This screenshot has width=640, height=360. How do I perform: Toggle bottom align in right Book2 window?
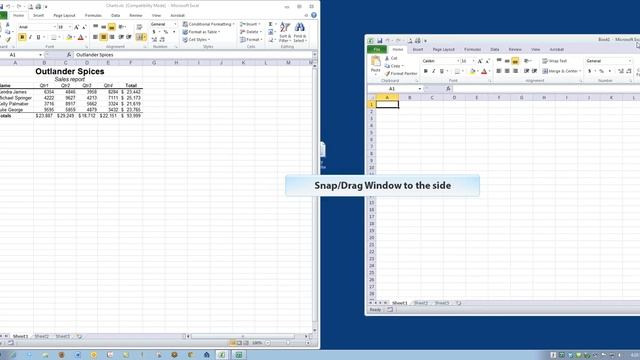515,61
